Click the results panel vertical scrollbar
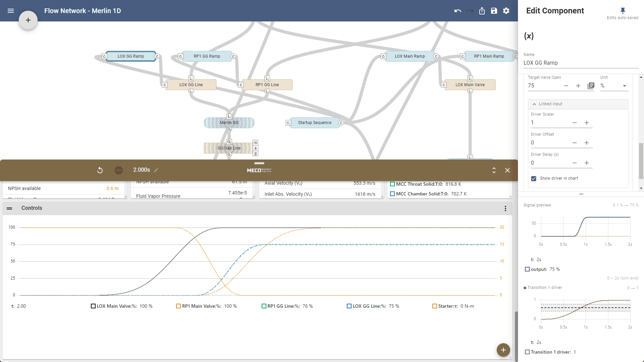Image resolution: width=644 pixels, height=362 pixels. [x=516, y=336]
